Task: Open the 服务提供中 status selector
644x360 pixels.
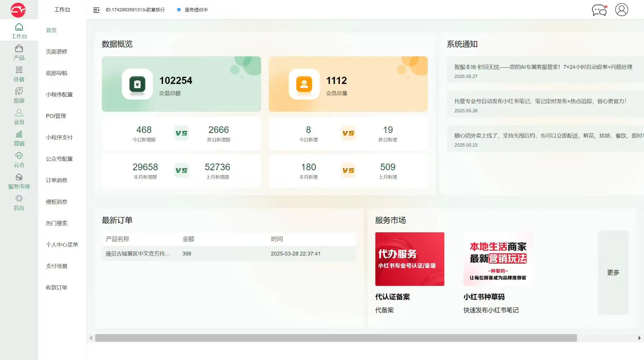Action: point(192,10)
